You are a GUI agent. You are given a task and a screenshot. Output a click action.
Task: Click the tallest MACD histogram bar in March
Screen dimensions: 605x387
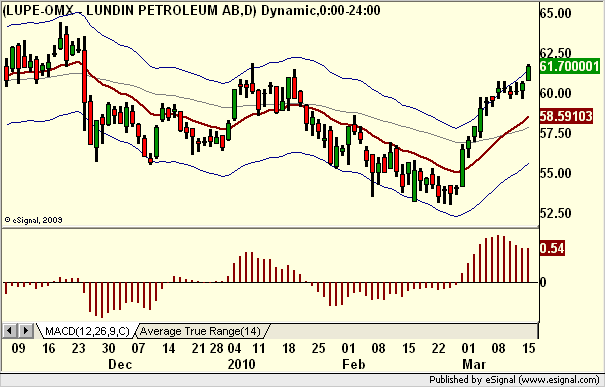(498, 259)
